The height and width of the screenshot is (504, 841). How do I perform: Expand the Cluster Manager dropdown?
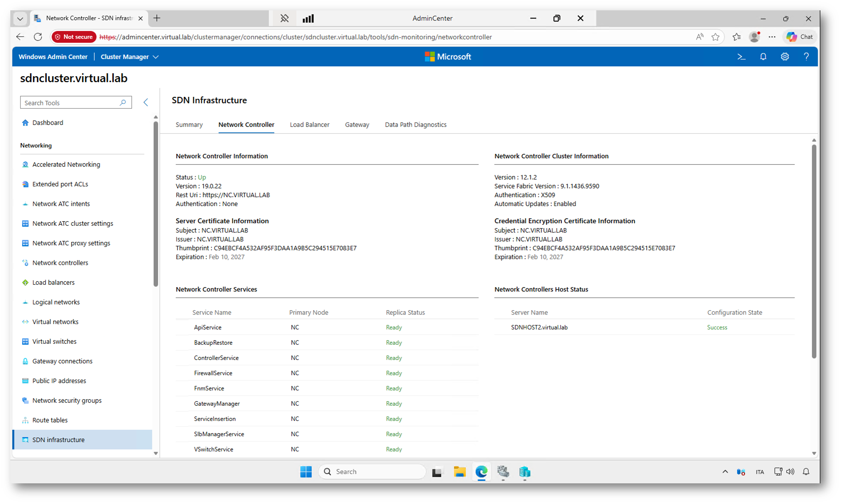[x=156, y=57]
